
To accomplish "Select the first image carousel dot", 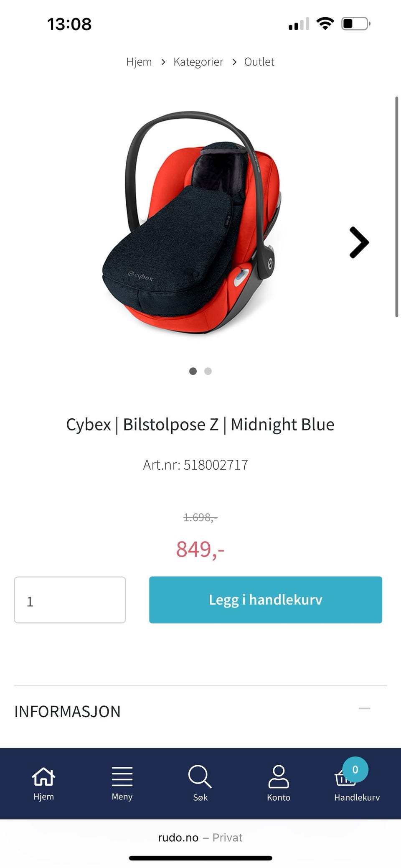I will coord(193,371).
